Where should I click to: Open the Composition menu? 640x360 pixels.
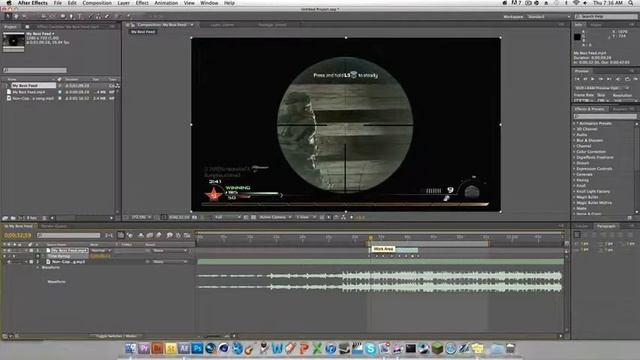pyautogui.click(x=97, y=3)
